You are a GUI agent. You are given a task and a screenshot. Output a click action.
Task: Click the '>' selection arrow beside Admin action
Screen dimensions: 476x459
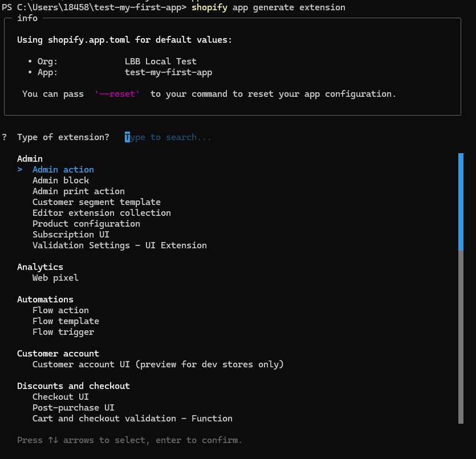[x=20, y=170]
